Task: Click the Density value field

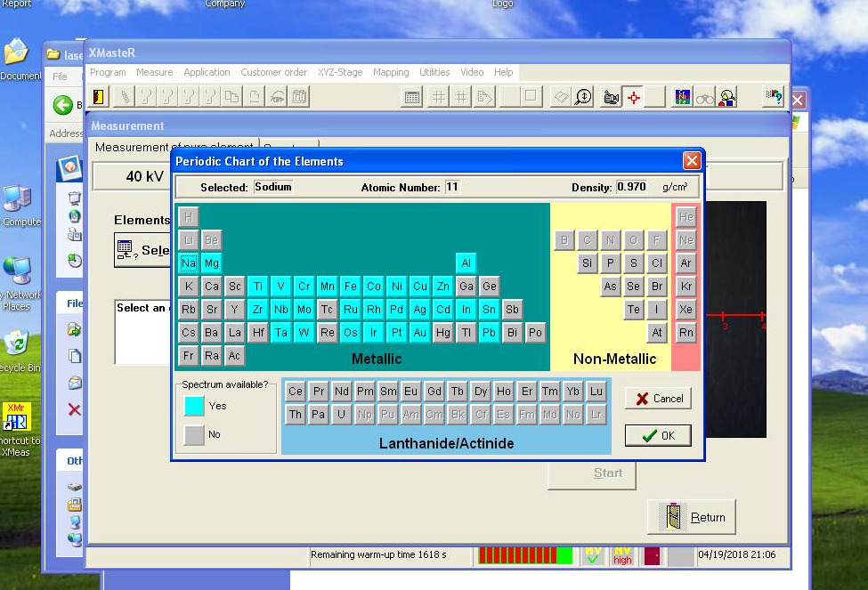Action: click(632, 187)
